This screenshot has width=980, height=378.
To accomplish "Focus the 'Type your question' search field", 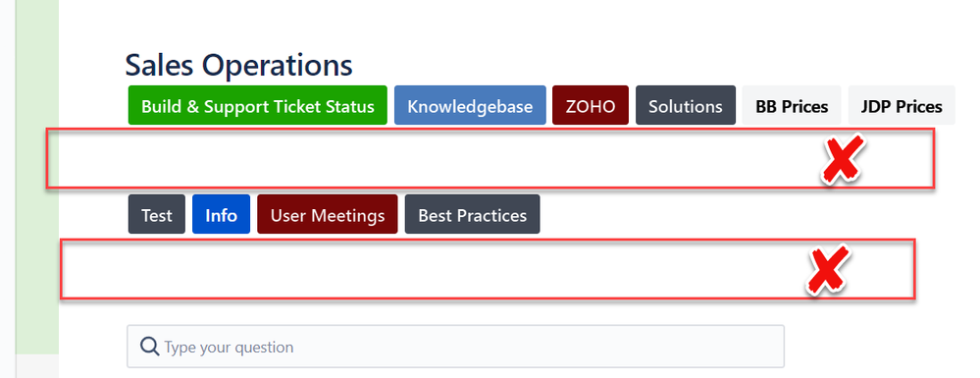I will click(455, 346).
